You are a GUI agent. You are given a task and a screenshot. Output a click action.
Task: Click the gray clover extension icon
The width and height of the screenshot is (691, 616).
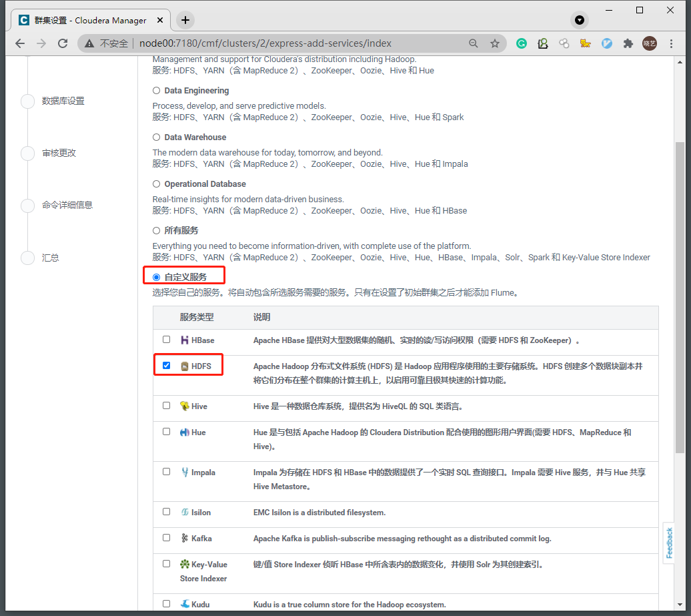coord(564,43)
